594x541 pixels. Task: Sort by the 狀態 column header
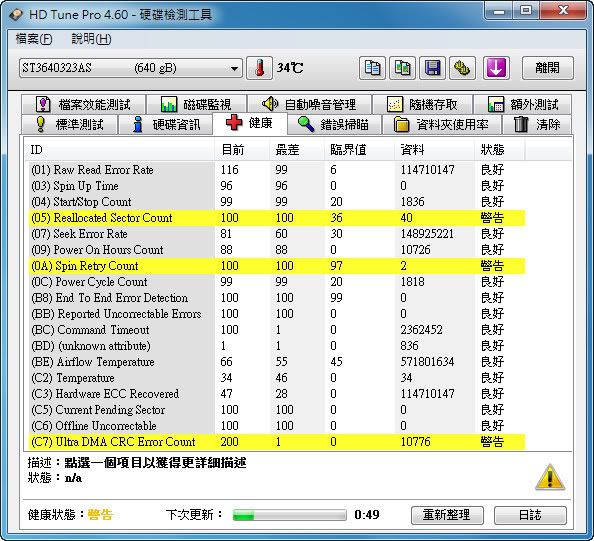pyautogui.click(x=500, y=150)
